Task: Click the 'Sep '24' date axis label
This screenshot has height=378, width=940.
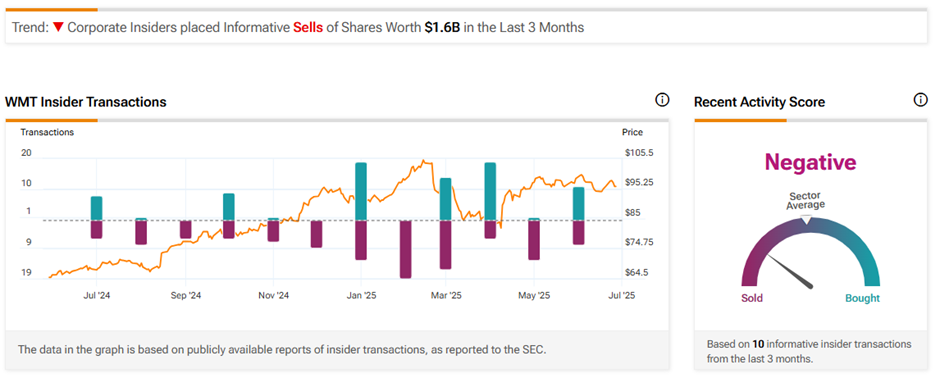Action: (x=185, y=295)
